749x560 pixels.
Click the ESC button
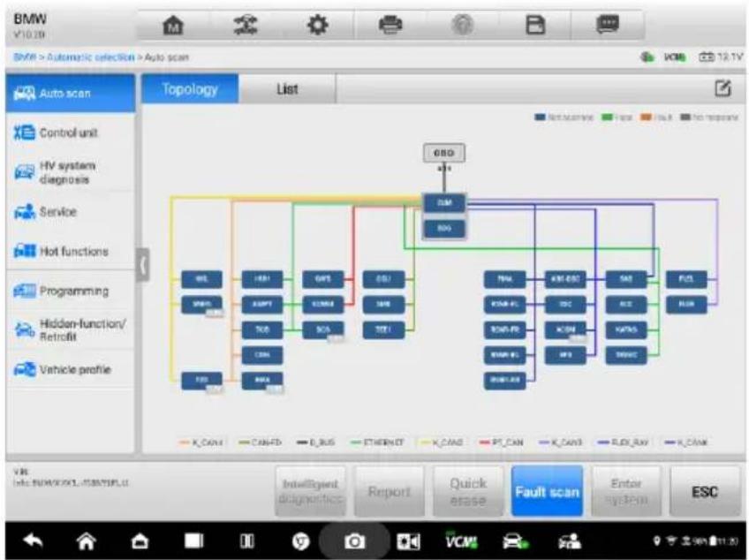point(705,492)
